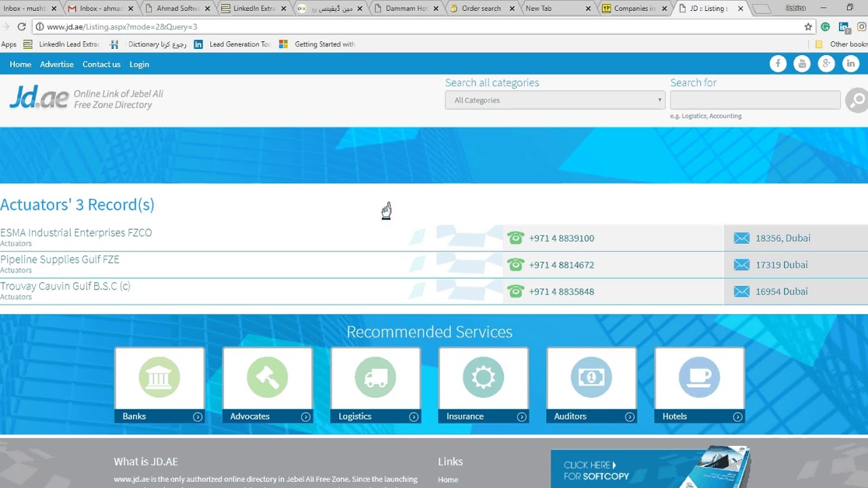Open the Login menu item

tap(139, 64)
